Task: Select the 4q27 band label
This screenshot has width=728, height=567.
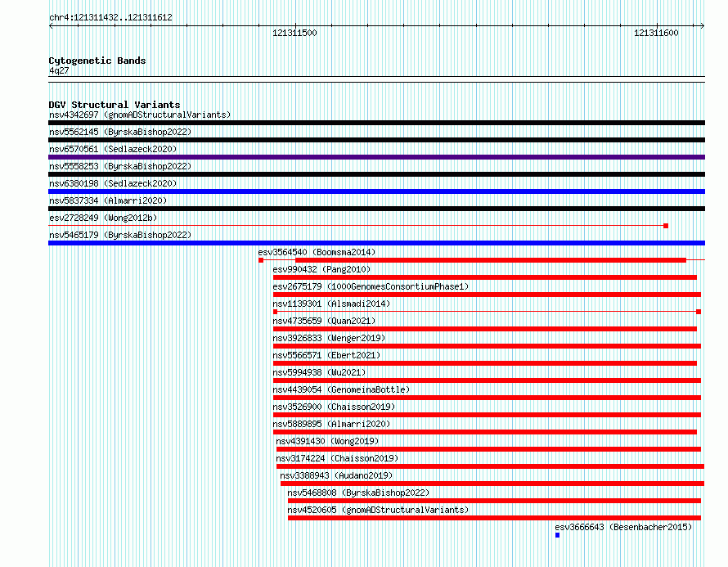Action: coord(59,70)
